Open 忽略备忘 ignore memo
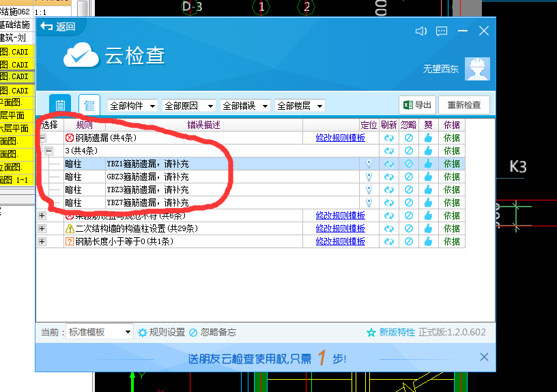The width and height of the screenshot is (557, 392). tap(212, 333)
